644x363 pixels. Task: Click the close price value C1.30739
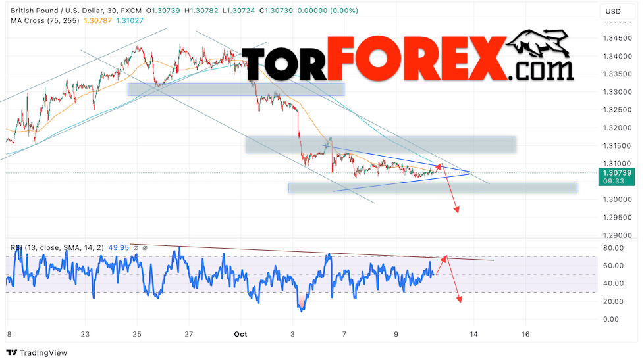point(276,11)
